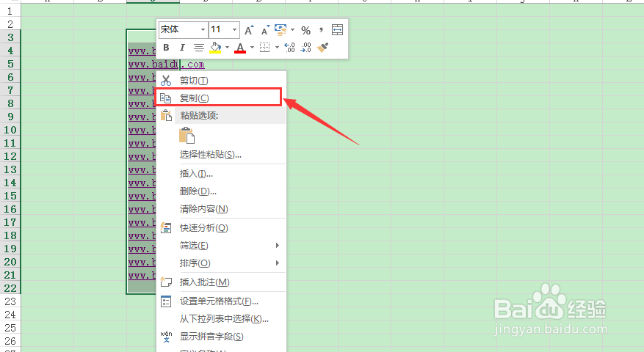644x352 pixels.
Task: Select 清除内容(N)
Action: click(221, 209)
